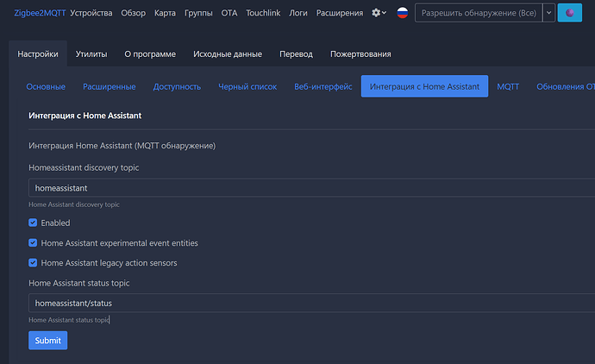Click the Homeassistant discovery topic field
This screenshot has height=364, width=595.
311,188
